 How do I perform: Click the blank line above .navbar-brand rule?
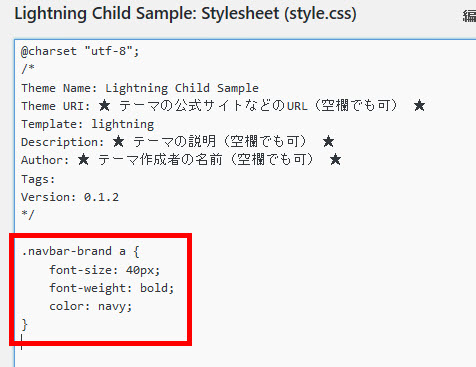(x=100, y=233)
